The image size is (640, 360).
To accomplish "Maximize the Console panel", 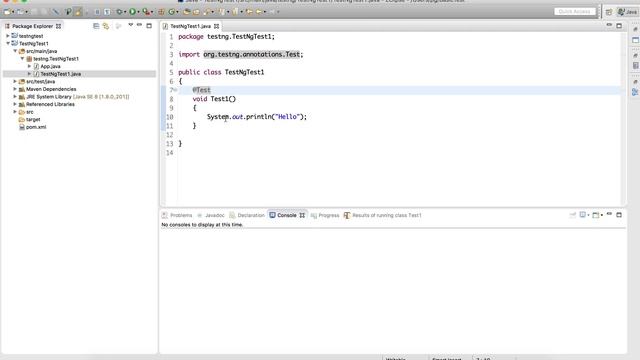I will tap(619, 215).
